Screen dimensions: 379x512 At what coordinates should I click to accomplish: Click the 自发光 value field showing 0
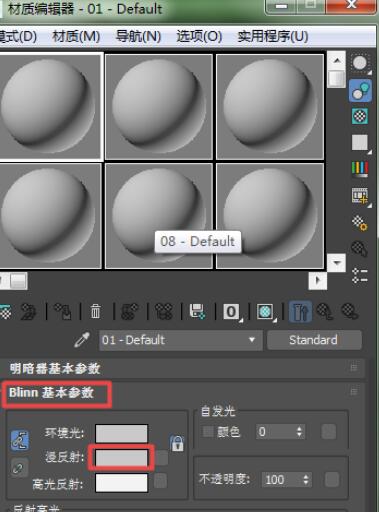tap(275, 432)
